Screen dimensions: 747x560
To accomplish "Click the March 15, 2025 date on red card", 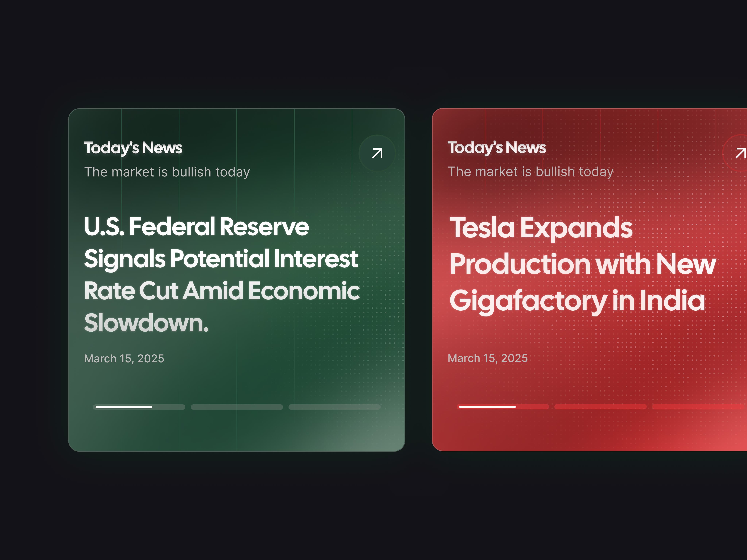I will click(x=488, y=358).
